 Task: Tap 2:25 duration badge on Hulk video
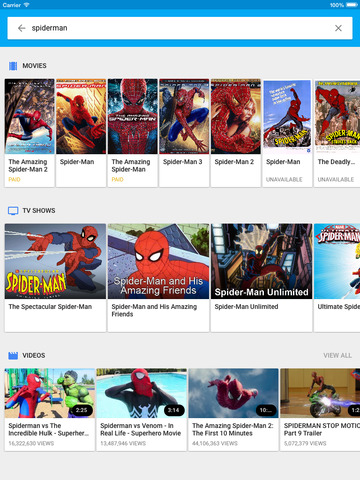click(82, 410)
